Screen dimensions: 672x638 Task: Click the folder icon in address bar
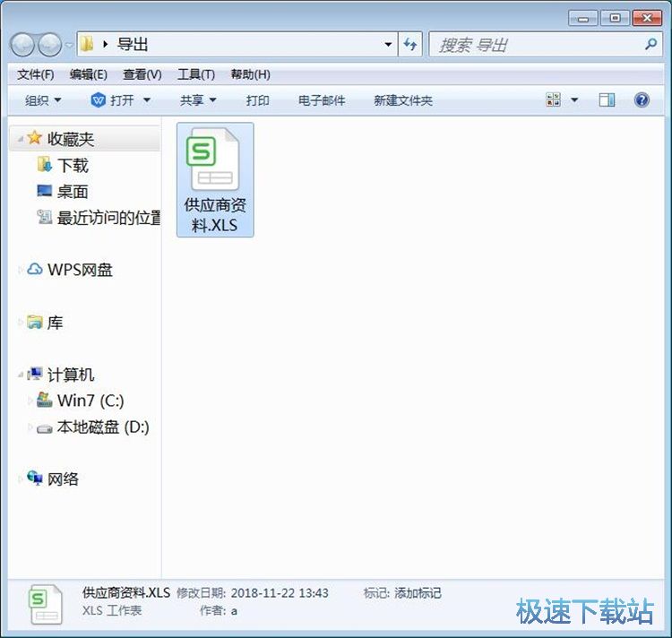[x=87, y=44]
